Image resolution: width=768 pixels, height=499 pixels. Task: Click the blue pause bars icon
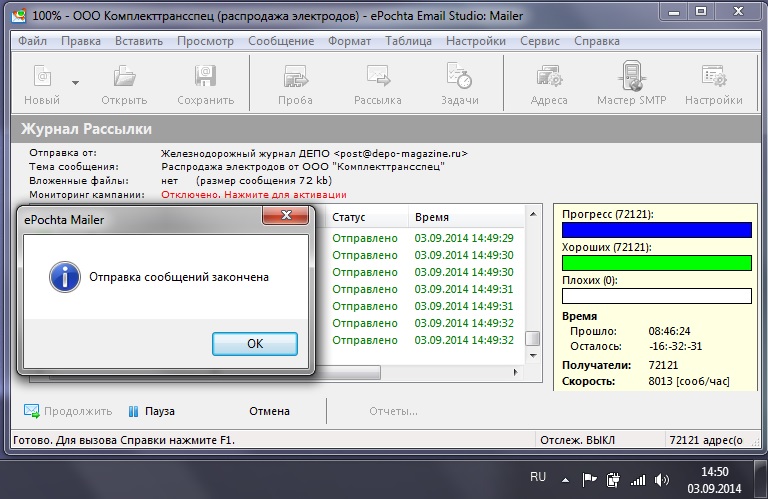pyautogui.click(x=133, y=411)
